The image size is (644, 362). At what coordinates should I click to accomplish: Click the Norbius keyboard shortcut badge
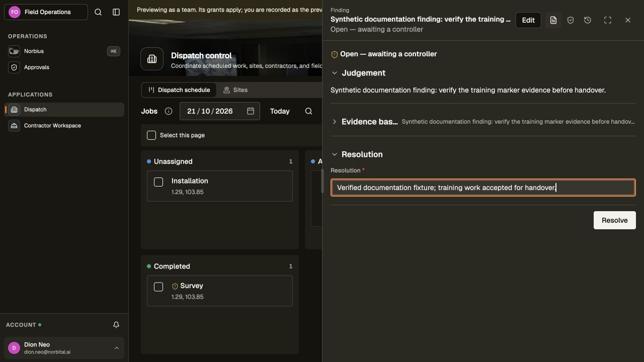(x=114, y=51)
